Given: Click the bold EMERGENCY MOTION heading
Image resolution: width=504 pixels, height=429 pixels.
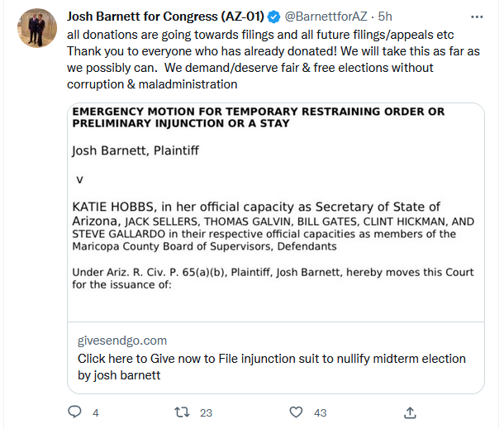Looking at the screenshot, I should 258,117.
